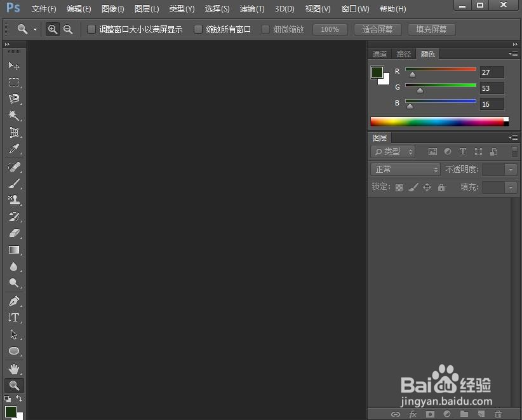
Task: Click the 适合屏幕 button
Action: click(x=377, y=29)
